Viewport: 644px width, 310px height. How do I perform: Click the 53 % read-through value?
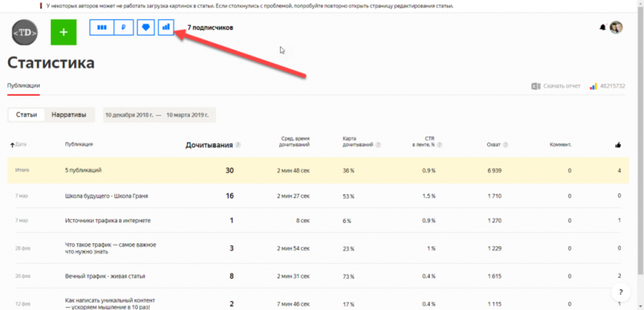tap(348, 196)
